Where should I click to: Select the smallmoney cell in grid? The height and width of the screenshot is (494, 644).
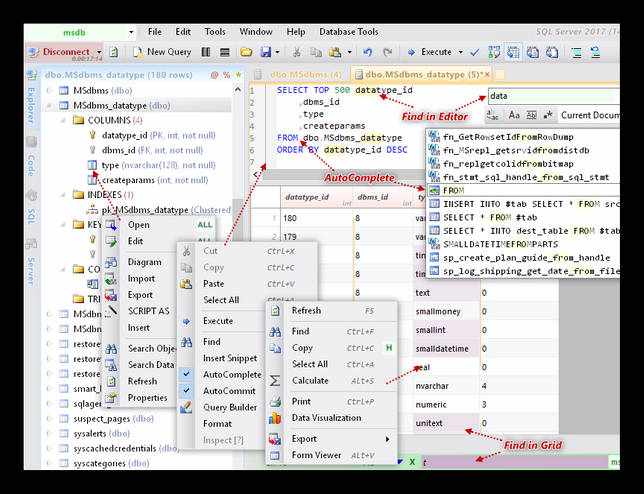446,312
